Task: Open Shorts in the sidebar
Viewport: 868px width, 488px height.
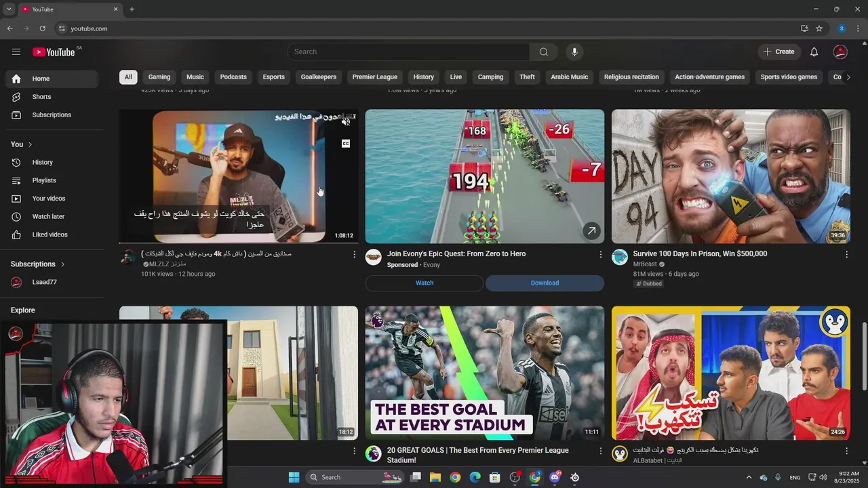Action: pyautogui.click(x=52, y=97)
